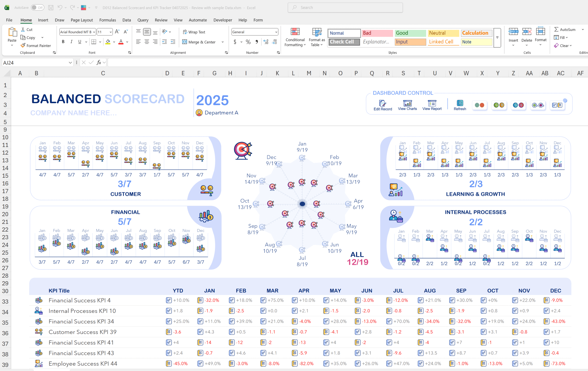
Task: Click the Format Painter icon
Action: [x=36, y=46]
